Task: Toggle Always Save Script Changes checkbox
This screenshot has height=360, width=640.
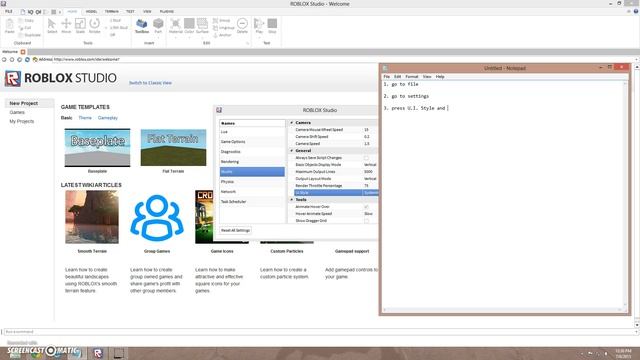Action: [366, 158]
